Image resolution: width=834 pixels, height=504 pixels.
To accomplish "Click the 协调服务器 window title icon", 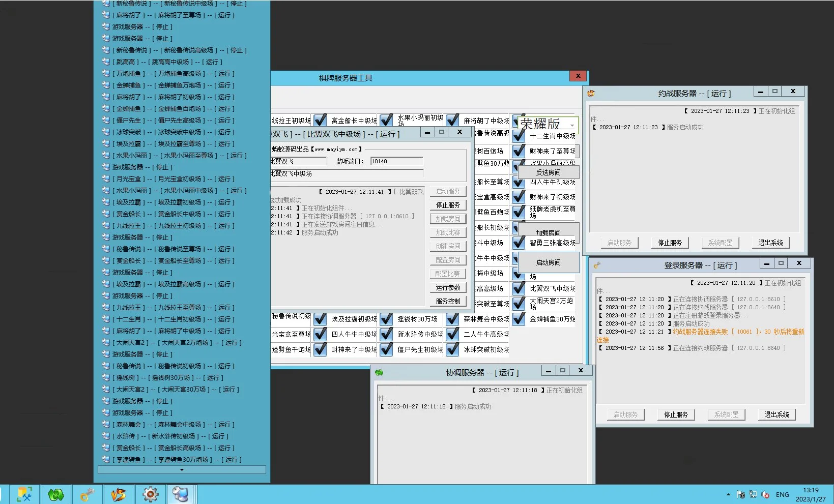I will coord(379,373).
